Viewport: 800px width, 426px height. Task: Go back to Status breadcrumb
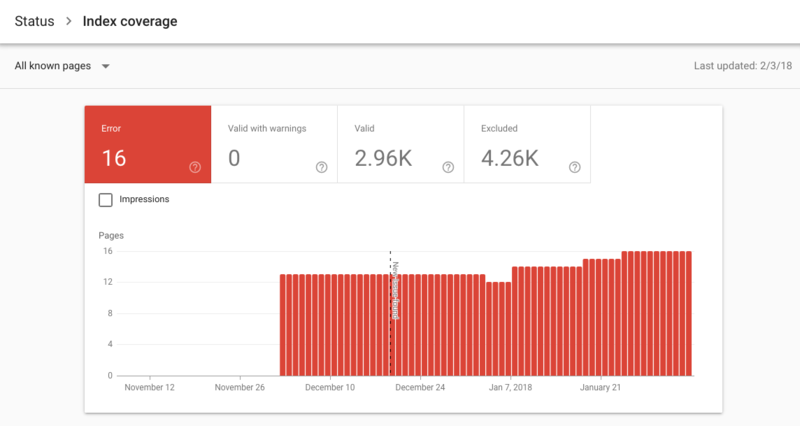point(34,21)
